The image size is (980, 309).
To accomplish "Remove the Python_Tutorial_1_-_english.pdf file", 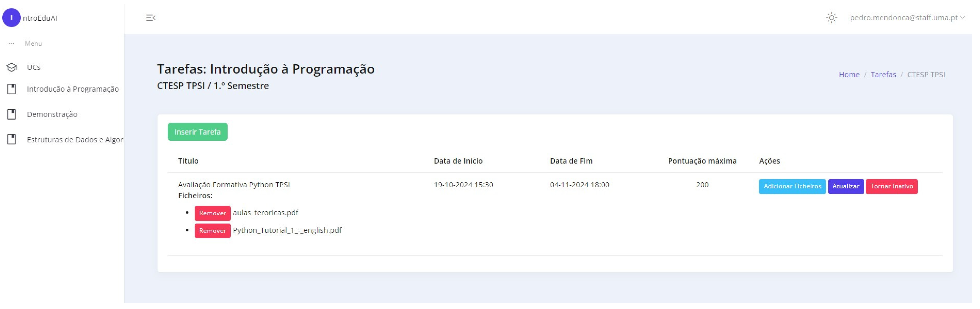I will click(x=212, y=230).
